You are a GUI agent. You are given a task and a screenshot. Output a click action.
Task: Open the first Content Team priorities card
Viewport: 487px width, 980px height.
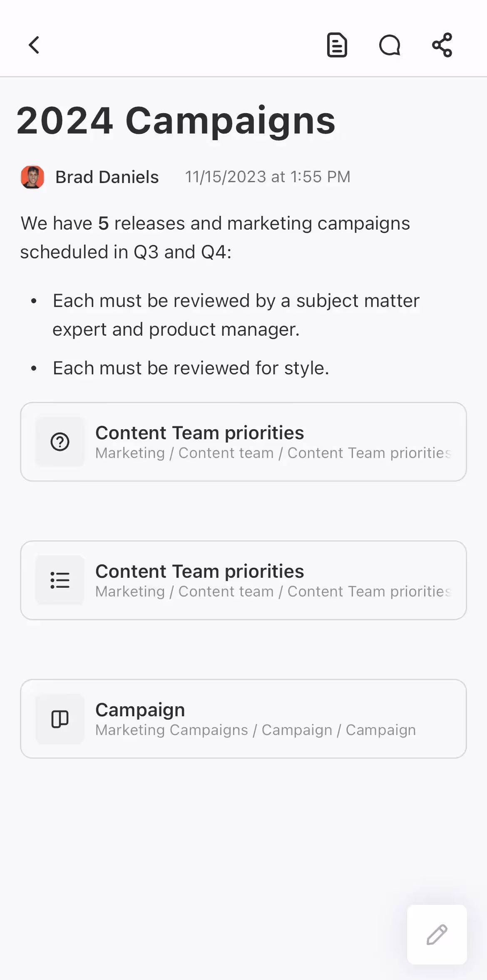pos(243,441)
